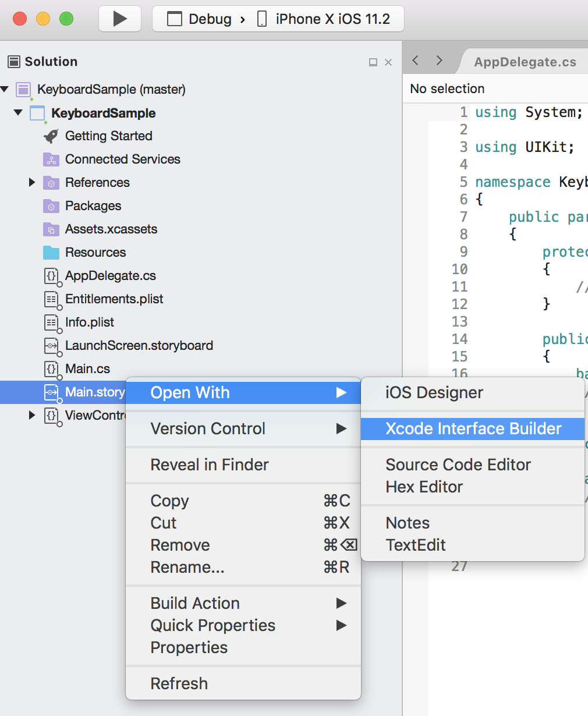The image size is (588, 716).
Task: Click the back navigation arrow in editor
Action: (415, 61)
